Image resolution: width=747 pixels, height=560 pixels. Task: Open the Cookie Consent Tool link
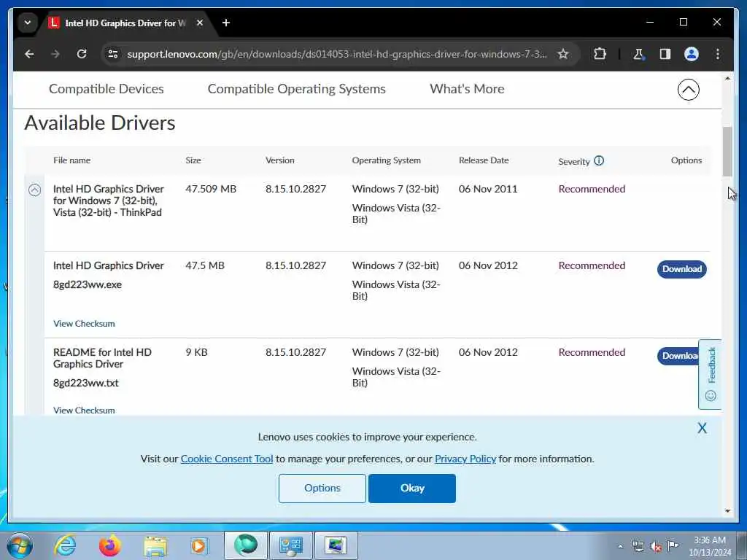(x=227, y=459)
